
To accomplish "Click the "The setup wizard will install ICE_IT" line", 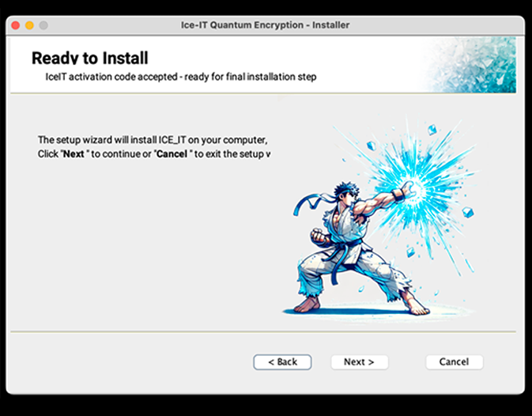I will point(153,140).
